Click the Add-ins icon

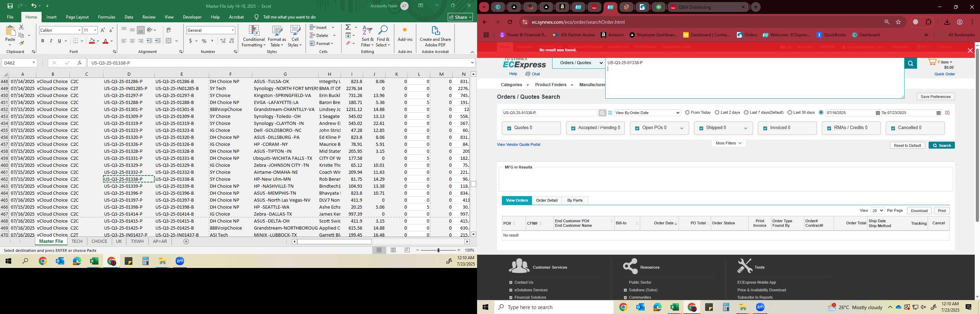click(x=405, y=34)
